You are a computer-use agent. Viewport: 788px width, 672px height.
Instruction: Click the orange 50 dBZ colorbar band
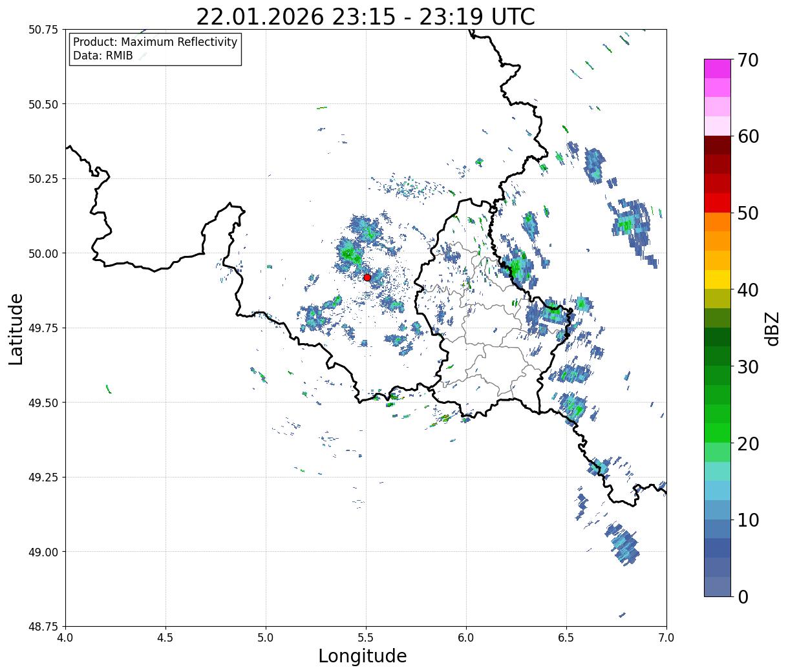coord(718,222)
